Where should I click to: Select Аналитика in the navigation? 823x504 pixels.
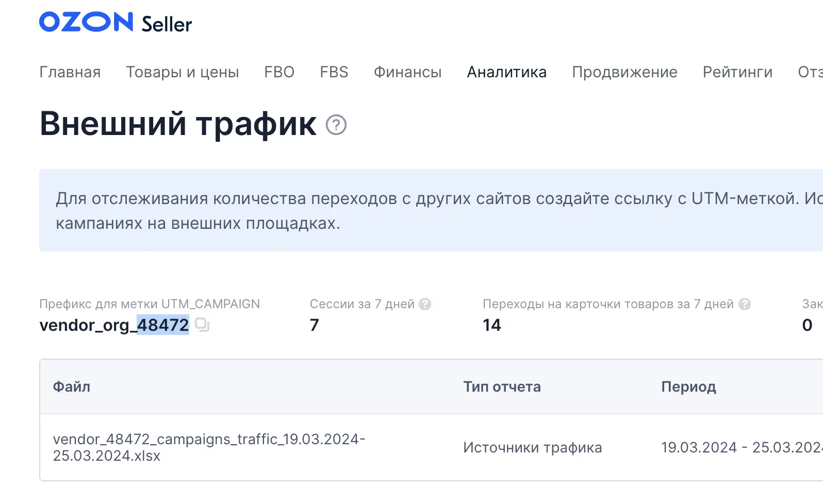click(507, 72)
